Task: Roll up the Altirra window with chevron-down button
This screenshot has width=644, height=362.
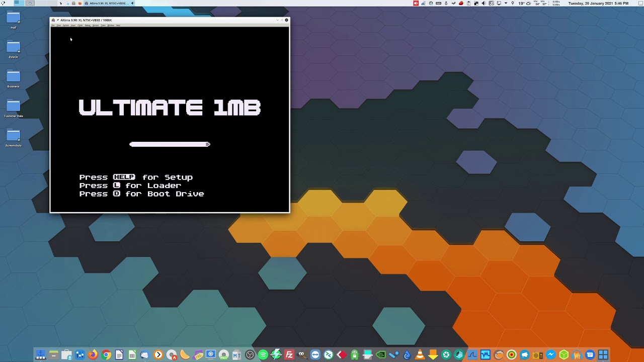Action: pyautogui.click(x=277, y=20)
